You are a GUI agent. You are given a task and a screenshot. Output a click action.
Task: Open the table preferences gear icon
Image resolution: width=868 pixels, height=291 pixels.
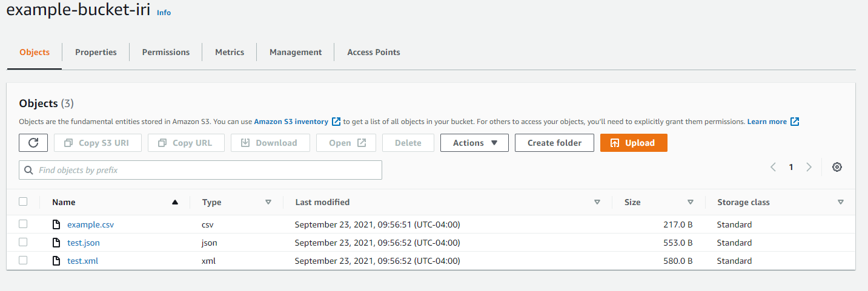[837, 168]
